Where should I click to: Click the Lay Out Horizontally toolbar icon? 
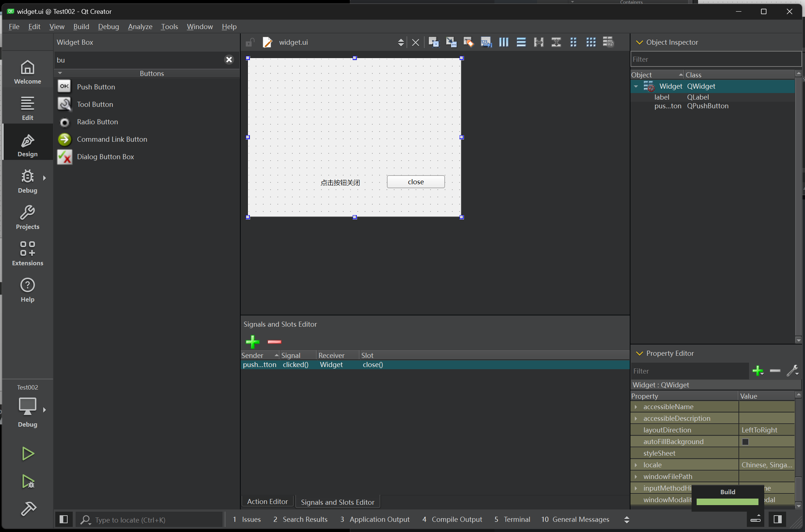click(504, 43)
